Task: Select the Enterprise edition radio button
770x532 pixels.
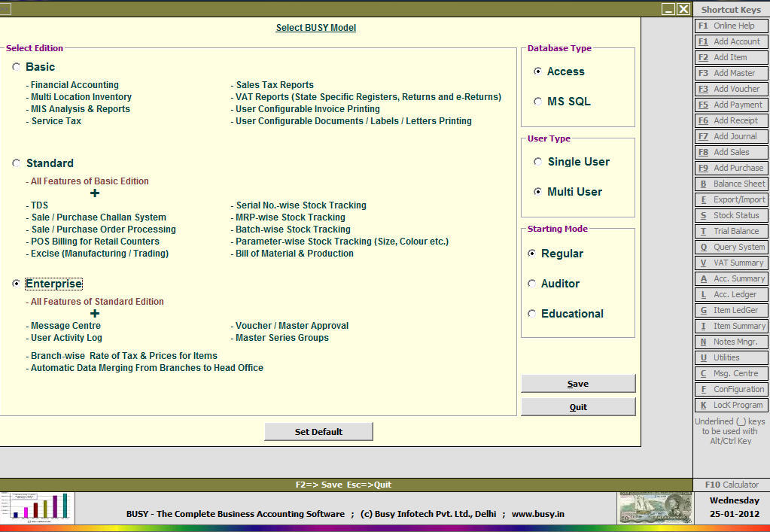Action: point(17,283)
